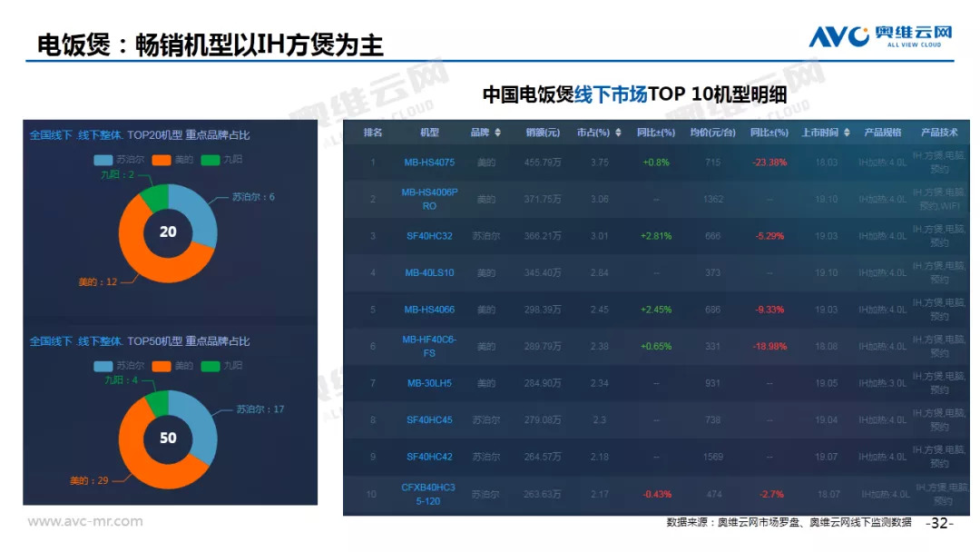Click the 排名 column header
The width and height of the screenshot is (980, 552).
click(x=373, y=133)
